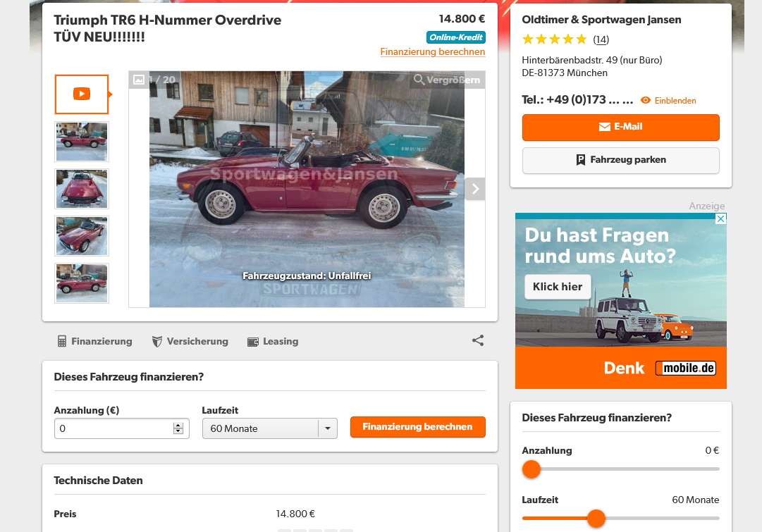Select the first car side-view thumbnail
This screenshot has width=762, height=532.
click(x=82, y=142)
